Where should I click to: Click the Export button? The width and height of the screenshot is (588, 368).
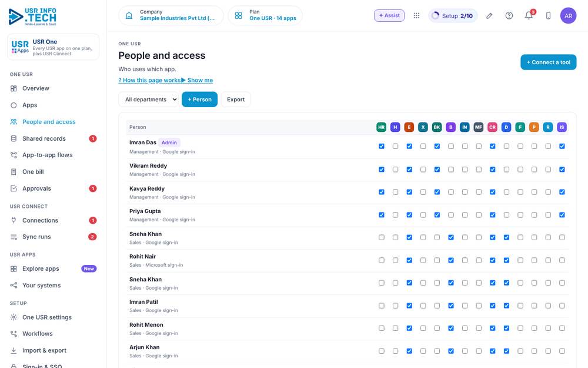tap(236, 100)
